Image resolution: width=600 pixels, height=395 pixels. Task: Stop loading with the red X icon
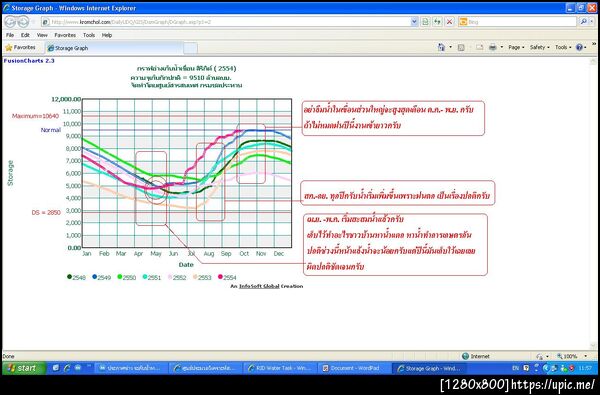pyautogui.click(x=449, y=22)
